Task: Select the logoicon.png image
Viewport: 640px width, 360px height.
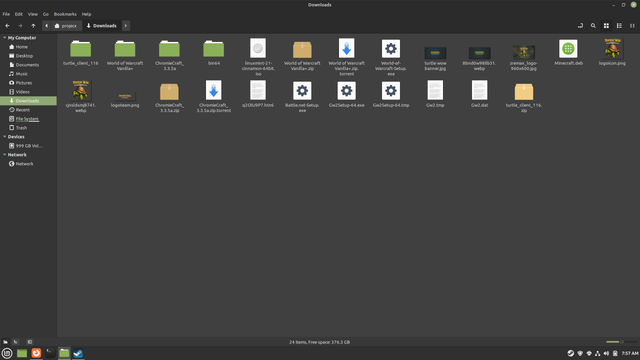Action: click(612, 52)
